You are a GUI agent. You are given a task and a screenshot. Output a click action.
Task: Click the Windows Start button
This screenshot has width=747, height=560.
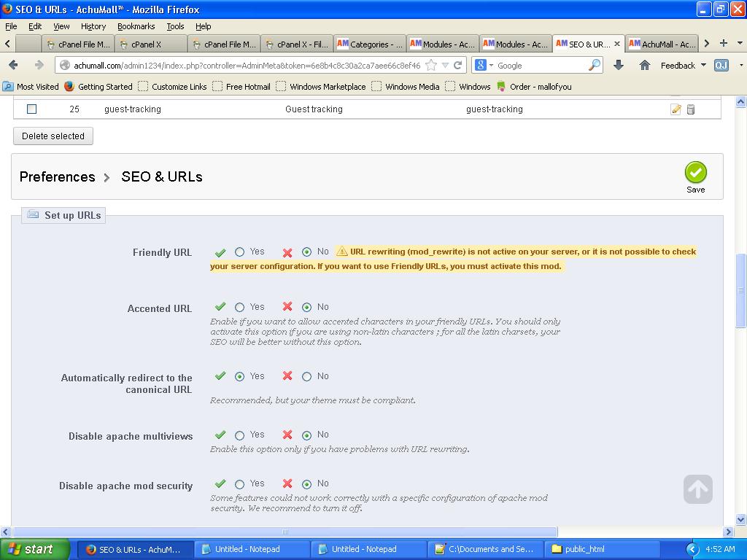(35, 549)
